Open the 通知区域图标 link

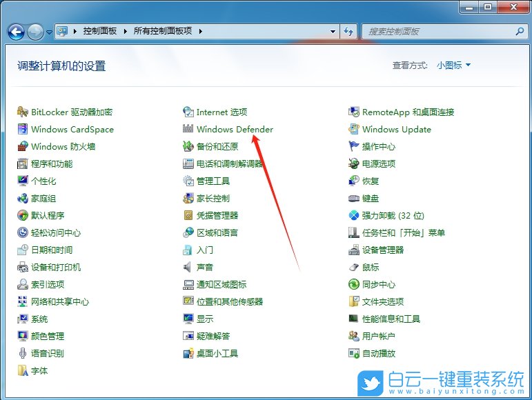pyautogui.click(x=221, y=284)
